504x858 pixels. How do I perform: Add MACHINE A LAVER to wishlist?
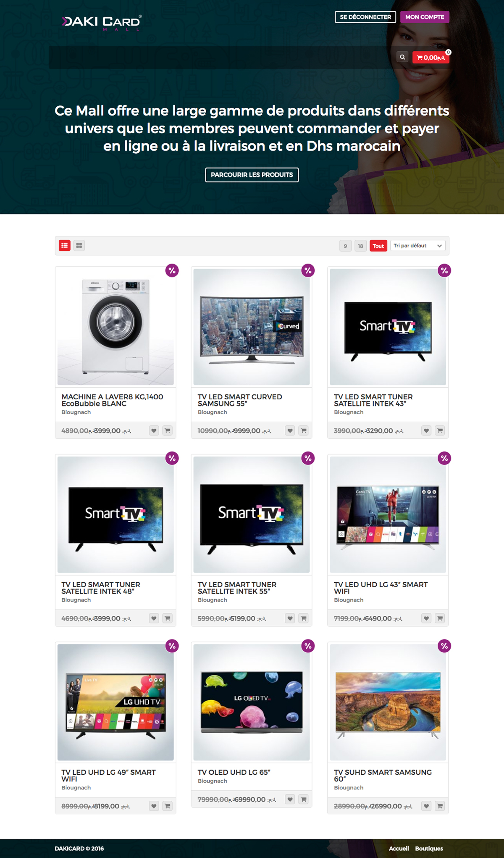click(x=154, y=430)
